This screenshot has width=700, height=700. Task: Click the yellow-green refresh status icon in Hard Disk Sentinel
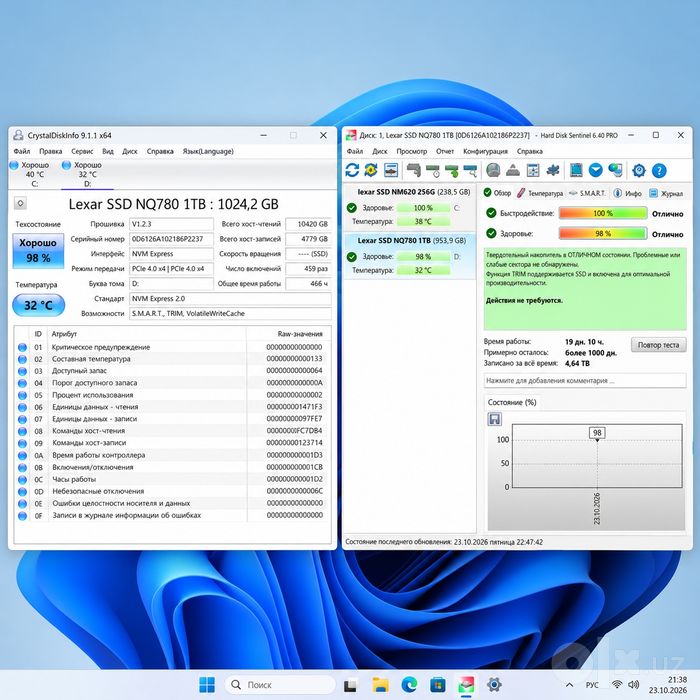(371, 170)
